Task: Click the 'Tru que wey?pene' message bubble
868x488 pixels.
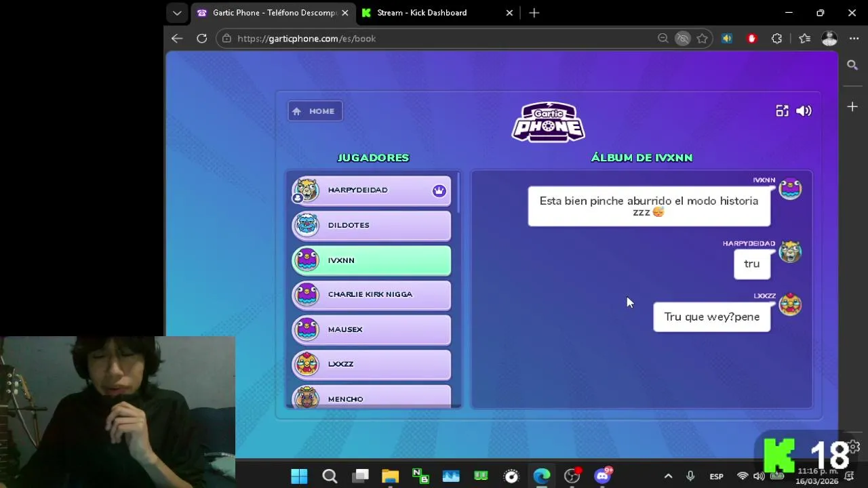Action: click(712, 317)
